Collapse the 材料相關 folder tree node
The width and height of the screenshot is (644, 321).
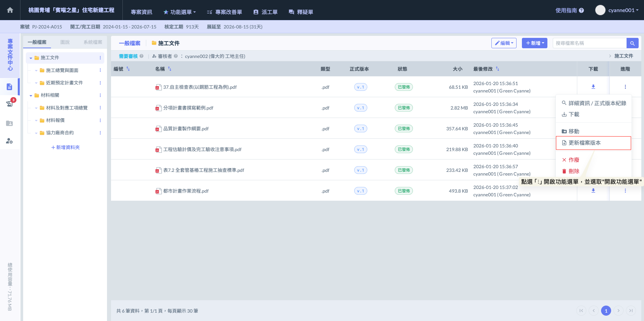click(31, 95)
